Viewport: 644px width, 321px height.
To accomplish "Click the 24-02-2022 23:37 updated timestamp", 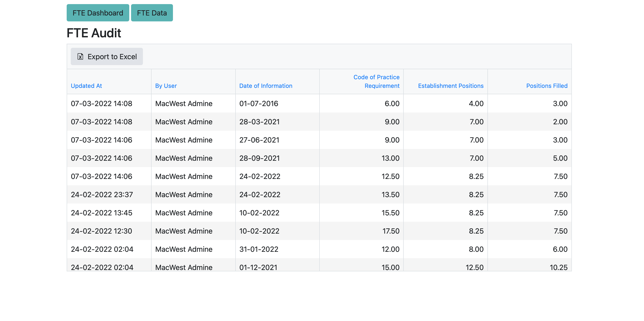I will (x=102, y=194).
